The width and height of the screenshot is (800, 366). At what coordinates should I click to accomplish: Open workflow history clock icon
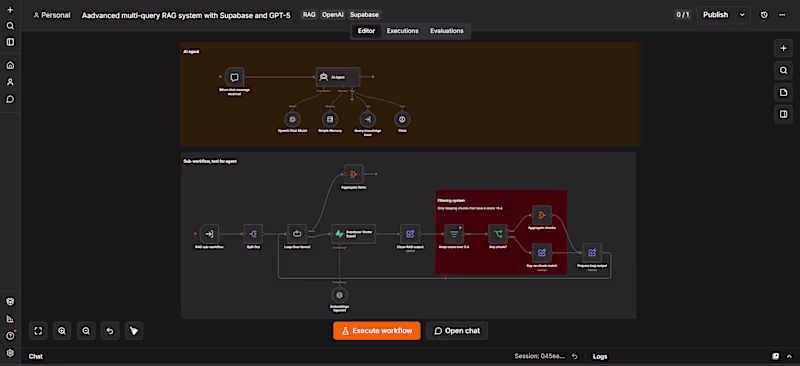click(764, 15)
